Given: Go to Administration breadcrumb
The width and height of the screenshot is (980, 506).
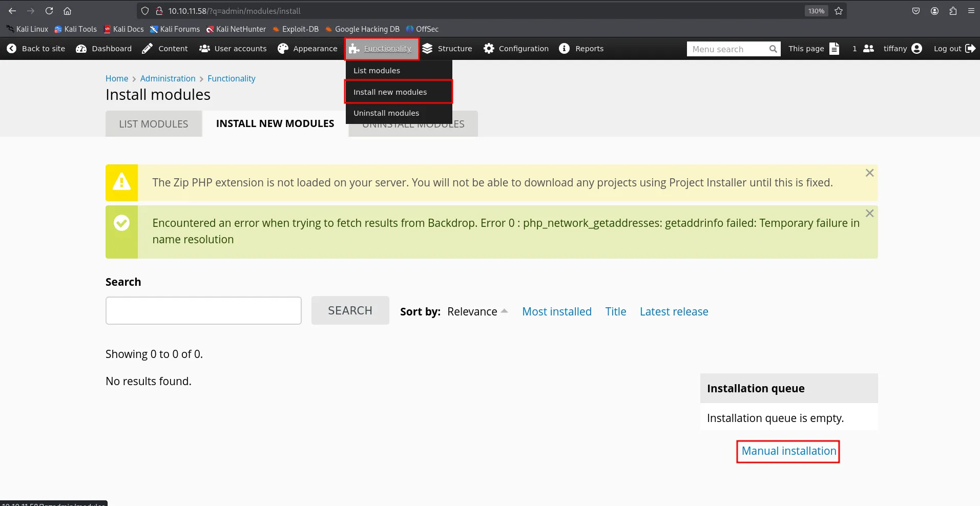Looking at the screenshot, I should (x=168, y=78).
